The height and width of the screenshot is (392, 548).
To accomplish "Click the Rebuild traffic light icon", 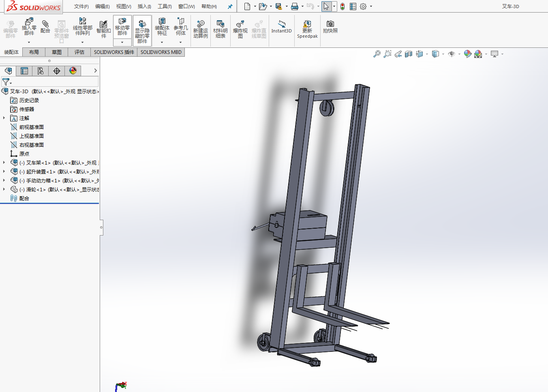I will 342,6.
